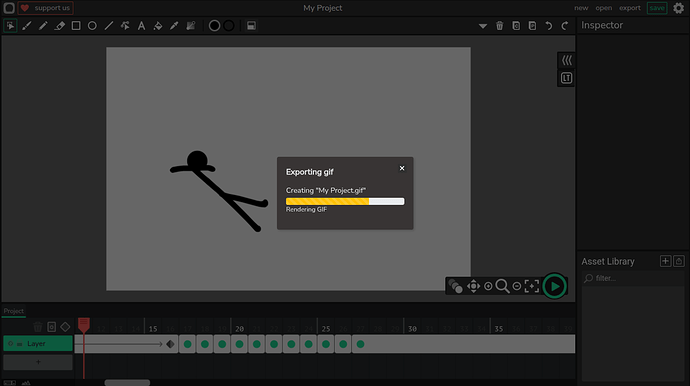Select the Eyedropper tool
690x386 pixels.
(x=174, y=26)
